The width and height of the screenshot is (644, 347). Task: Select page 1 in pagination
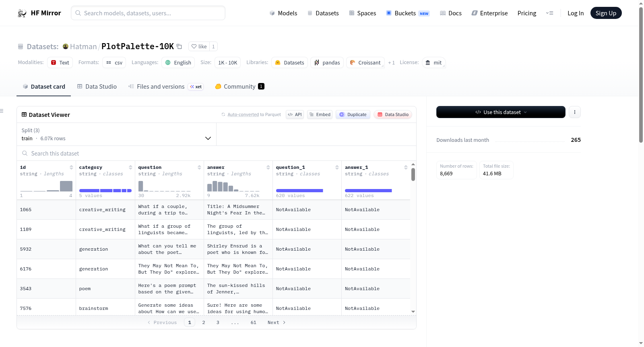pyautogui.click(x=190, y=322)
